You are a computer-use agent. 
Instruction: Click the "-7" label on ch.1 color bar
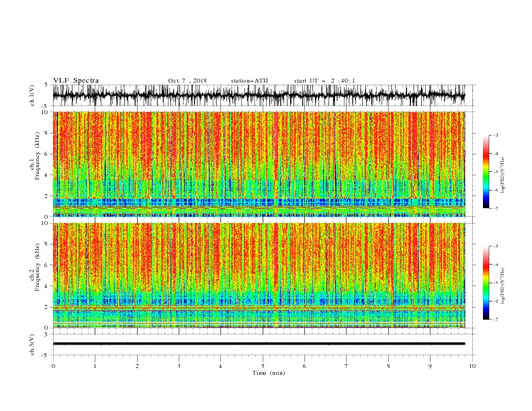click(496, 208)
